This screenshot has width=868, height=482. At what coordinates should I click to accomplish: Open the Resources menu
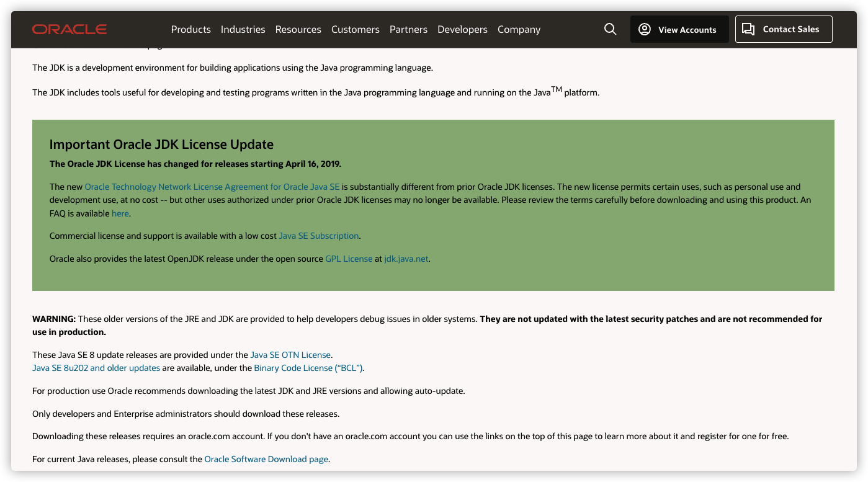pos(298,29)
